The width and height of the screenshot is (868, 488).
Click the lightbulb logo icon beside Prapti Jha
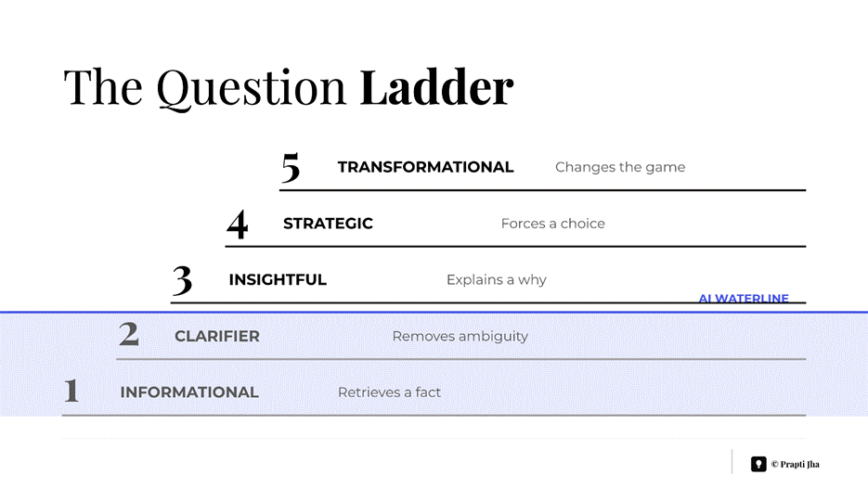[x=758, y=464]
